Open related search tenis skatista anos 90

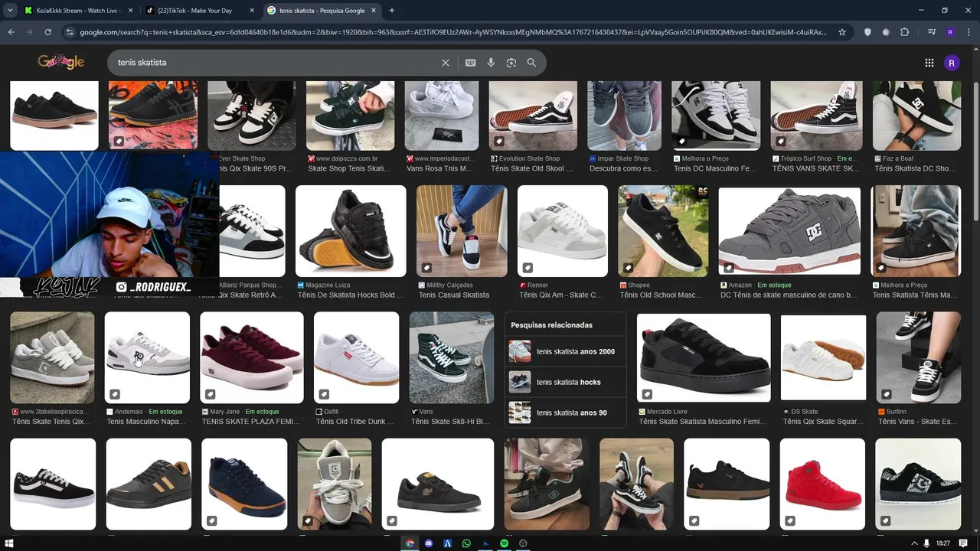[x=565, y=412]
